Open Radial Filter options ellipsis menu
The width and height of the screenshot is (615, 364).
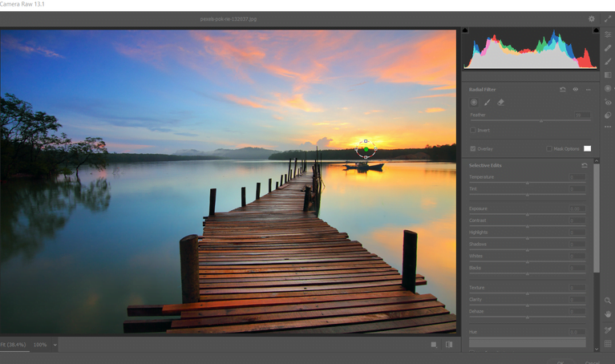coord(588,90)
